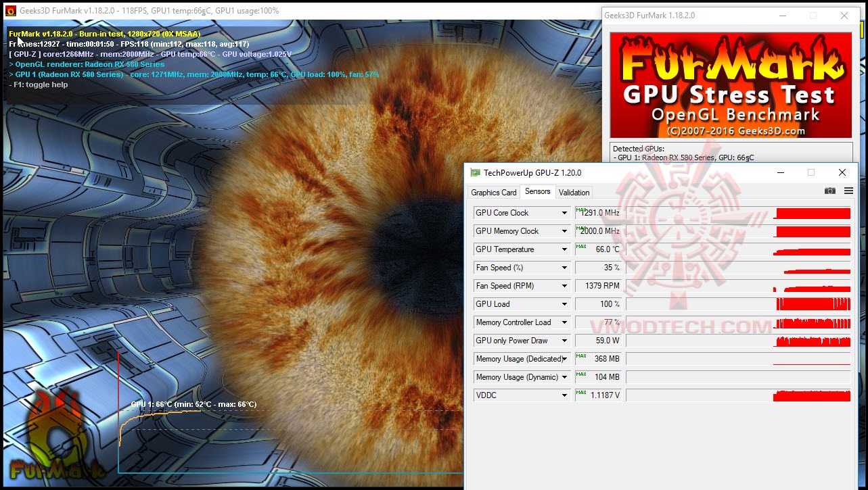Click the 'GPU 1 (Radeon RX 580 Series) - core: 1271MHz' line
868x490 pixels.
click(x=194, y=74)
